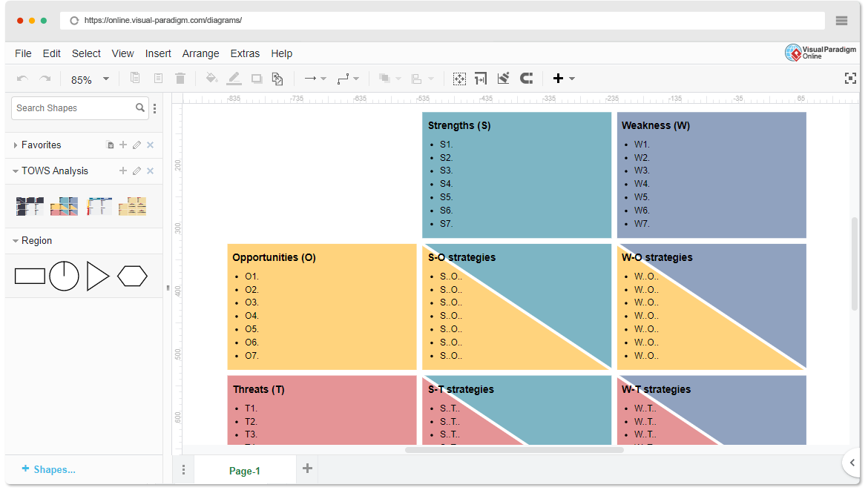Select the third TOWS template thumbnail
Image resolution: width=868 pixels, height=493 pixels.
[99, 206]
